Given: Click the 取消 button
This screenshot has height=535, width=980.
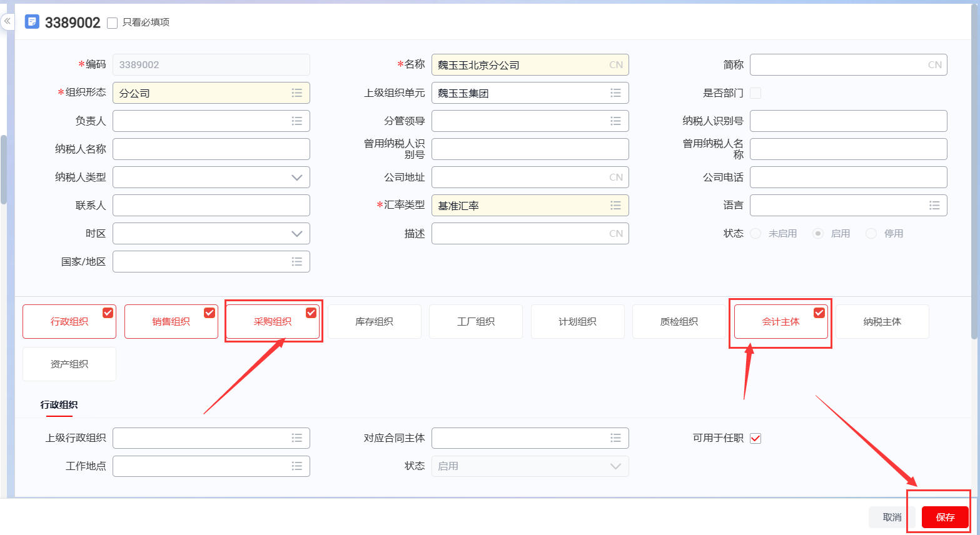Looking at the screenshot, I should click(x=892, y=517).
